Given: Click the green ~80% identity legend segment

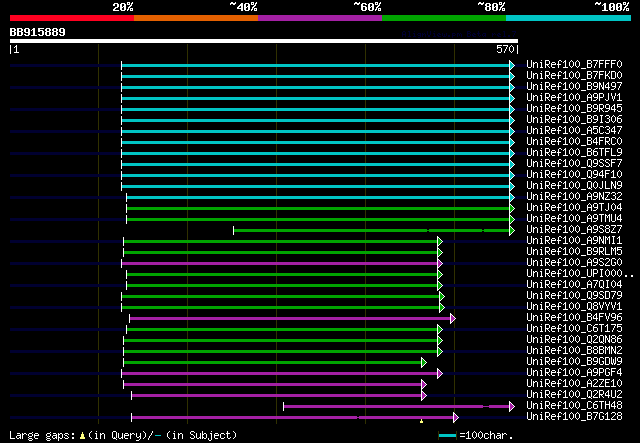Looking at the screenshot, I should tap(444, 18).
